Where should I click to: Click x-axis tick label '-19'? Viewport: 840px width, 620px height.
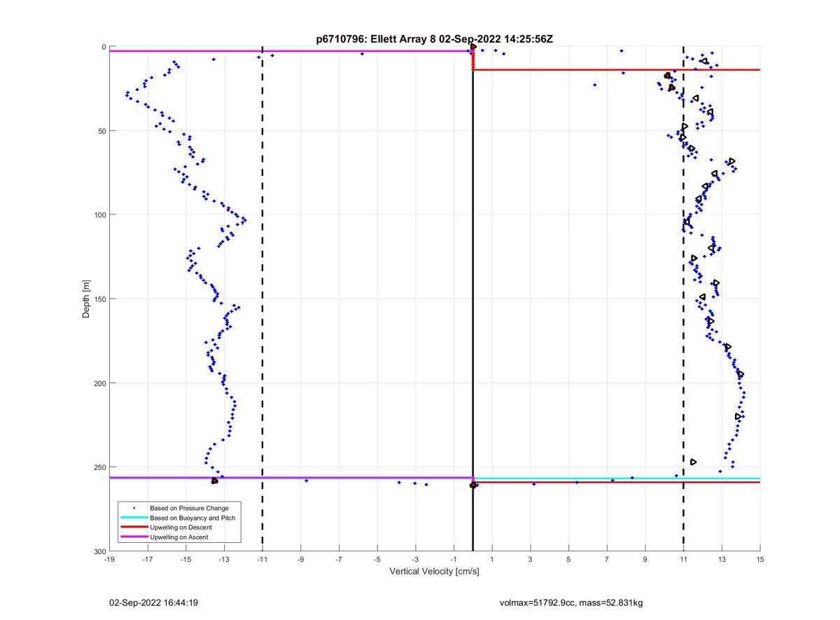click(x=109, y=559)
